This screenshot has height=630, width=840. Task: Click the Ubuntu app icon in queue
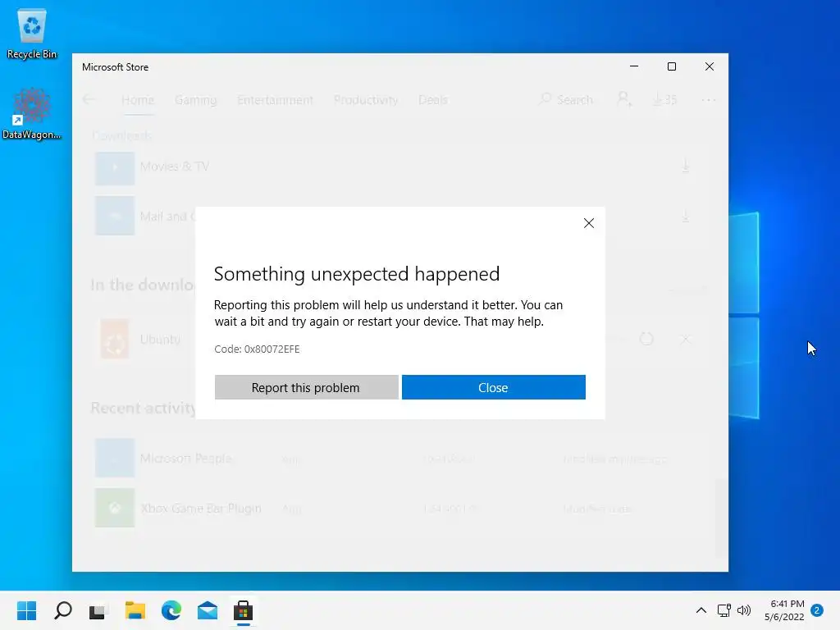115,339
